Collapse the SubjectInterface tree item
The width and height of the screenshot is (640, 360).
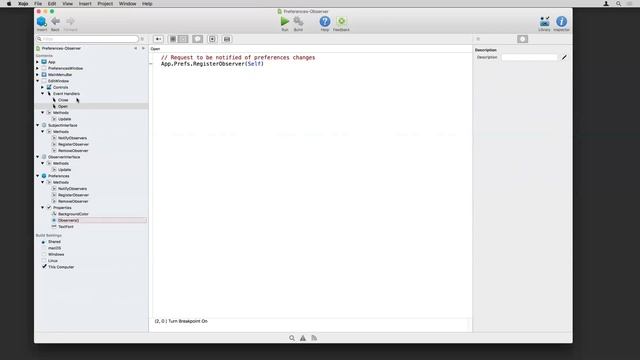click(x=38, y=125)
